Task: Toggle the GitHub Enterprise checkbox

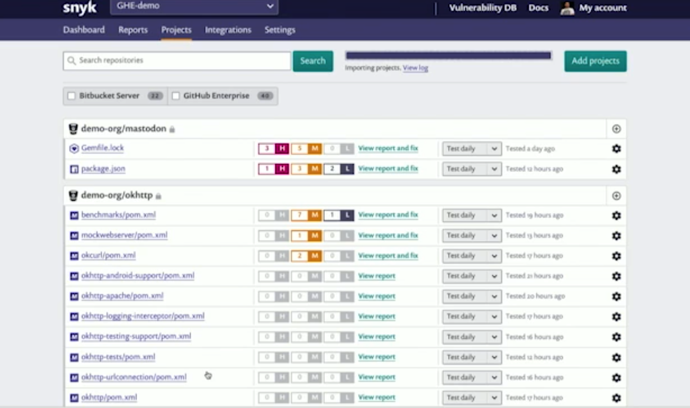Action: 176,96
